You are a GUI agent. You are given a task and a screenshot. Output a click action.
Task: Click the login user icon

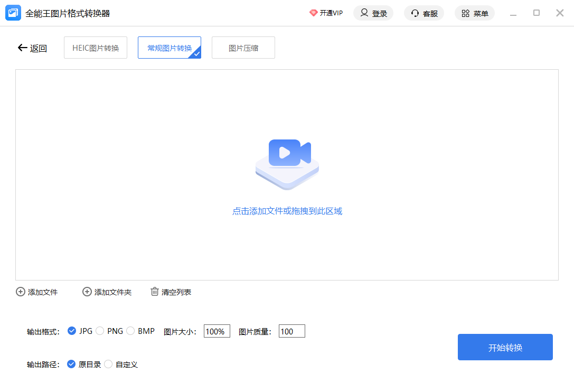pos(364,13)
